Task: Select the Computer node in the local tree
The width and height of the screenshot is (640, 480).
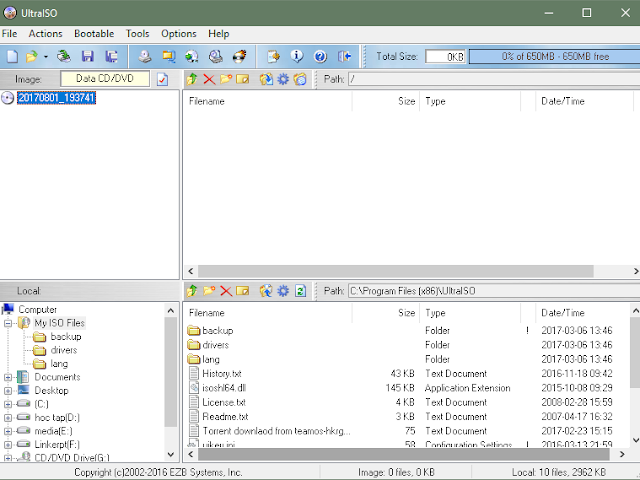Action: click(x=38, y=310)
